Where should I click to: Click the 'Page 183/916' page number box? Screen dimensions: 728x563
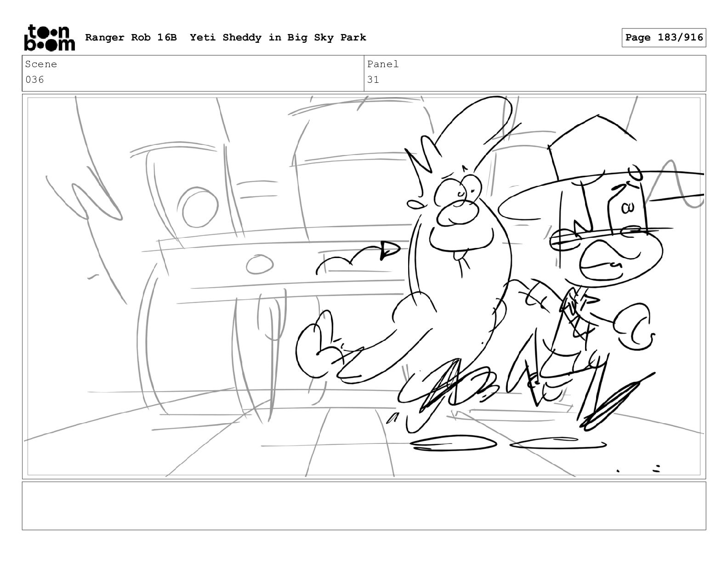[x=664, y=37]
